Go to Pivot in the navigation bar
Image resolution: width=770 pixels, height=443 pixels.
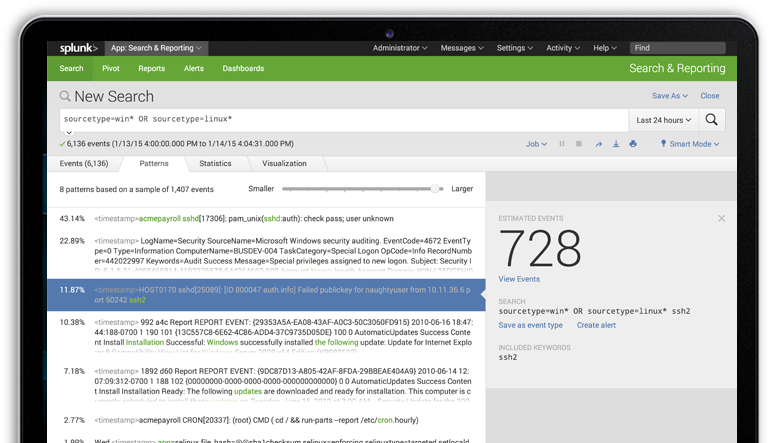point(110,69)
